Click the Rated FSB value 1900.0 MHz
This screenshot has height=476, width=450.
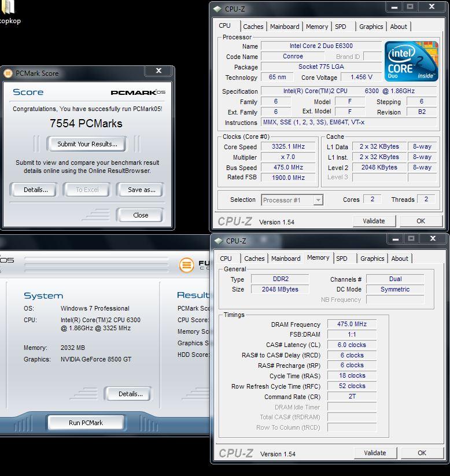click(288, 178)
